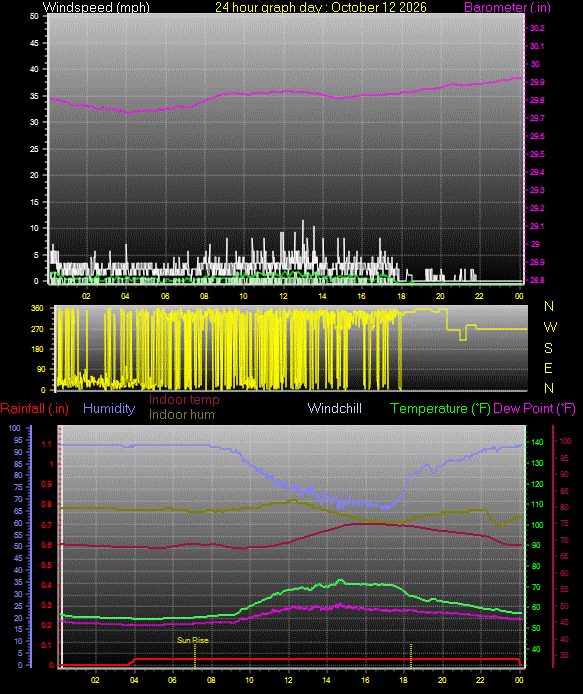Click the '35' windspeed axis value

coord(34,96)
